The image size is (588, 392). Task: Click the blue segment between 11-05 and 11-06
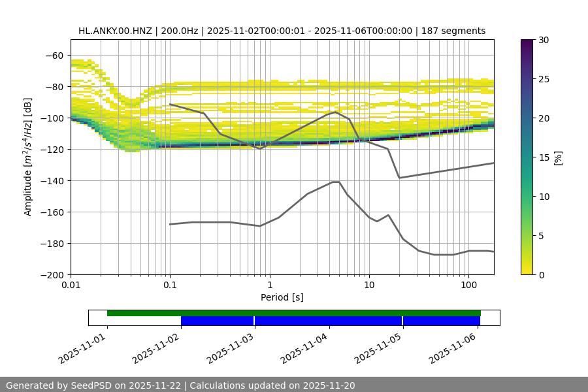tap(442, 321)
